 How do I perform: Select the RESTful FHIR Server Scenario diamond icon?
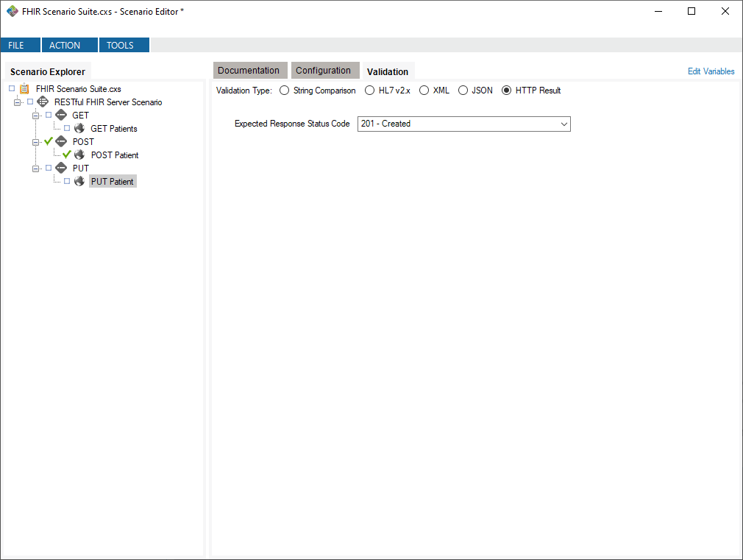pyautogui.click(x=42, y=102)
